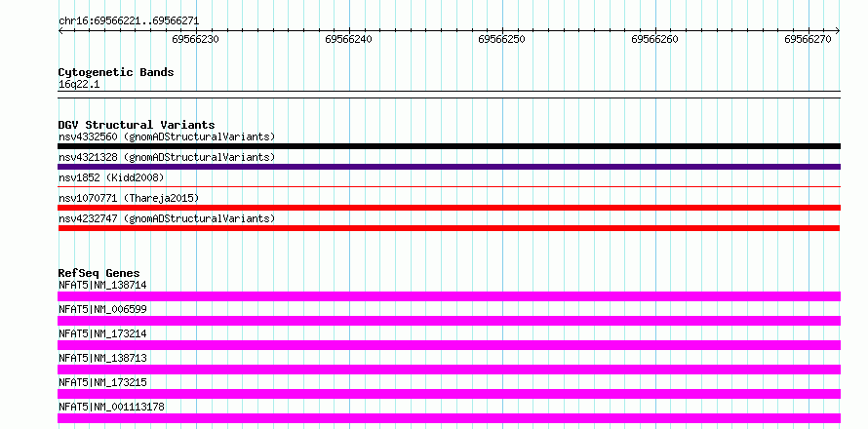
Task: Click the cytogenetic band 16q22.1 bar
Action: [x=449, y=95]
